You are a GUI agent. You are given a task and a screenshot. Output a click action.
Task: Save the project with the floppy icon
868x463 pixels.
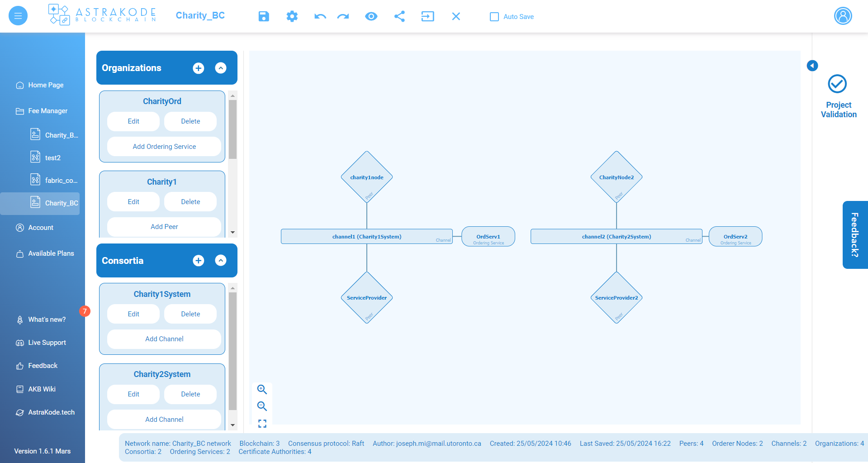tap(264, 16)
